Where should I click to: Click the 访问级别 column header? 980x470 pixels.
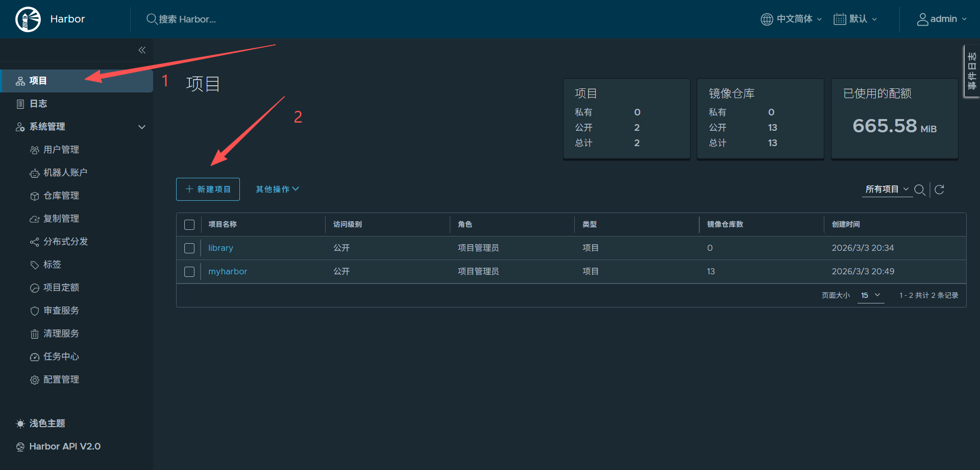tap(348, 224)
